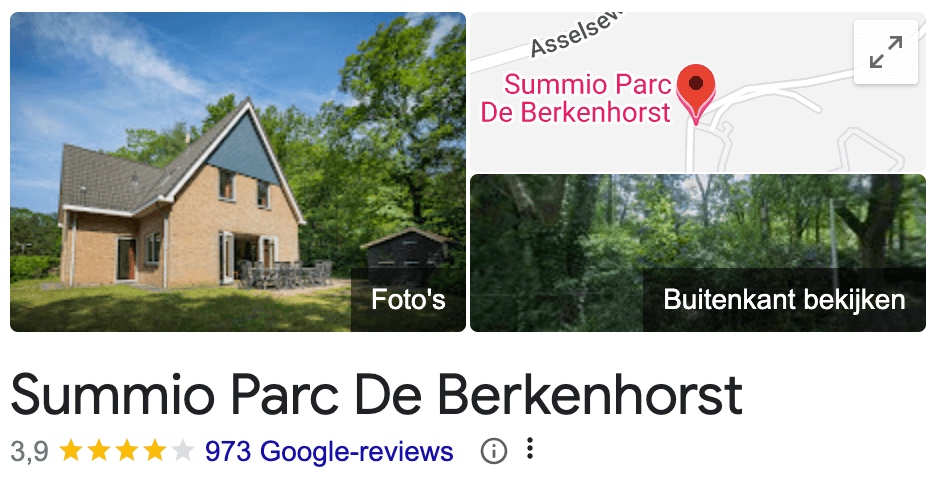Open the three-dot more options menu
Screen dimensions: 940x484
pos(529,449)
